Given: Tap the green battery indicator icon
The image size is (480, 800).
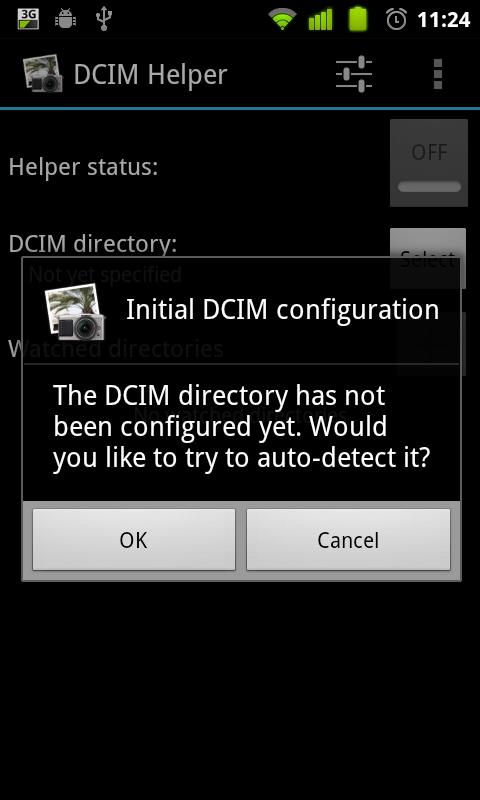Looking at the screenshot, I should 358,19.
